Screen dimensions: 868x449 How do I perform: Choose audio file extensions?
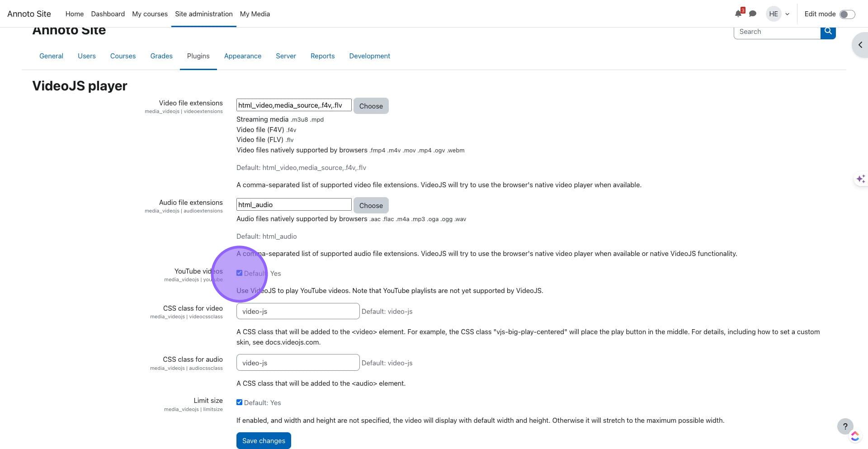[x=371, y=205]
